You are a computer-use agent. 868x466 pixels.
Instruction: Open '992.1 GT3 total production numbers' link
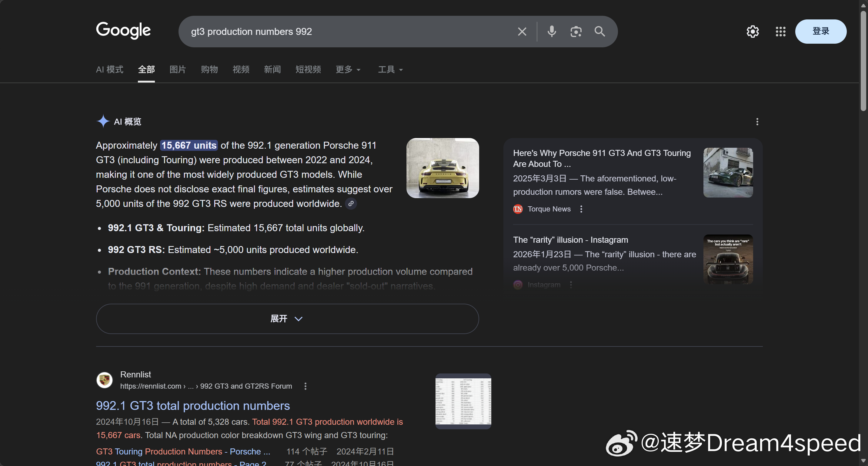tap(193, 406)
